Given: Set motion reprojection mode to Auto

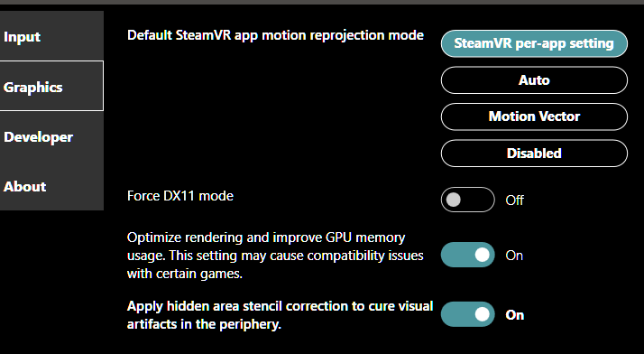Looking at the screenshot, I should point(534,80).
